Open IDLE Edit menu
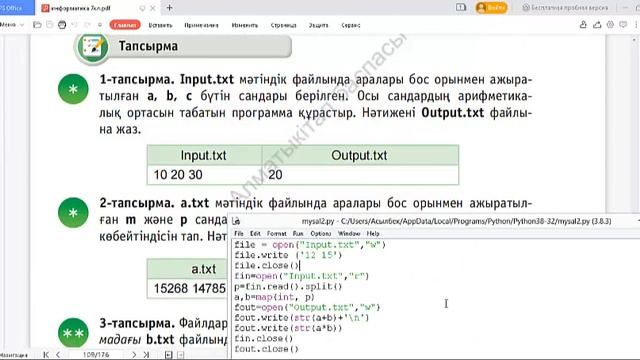Viewport: 640px width, 360px height. tap(255, 233)
